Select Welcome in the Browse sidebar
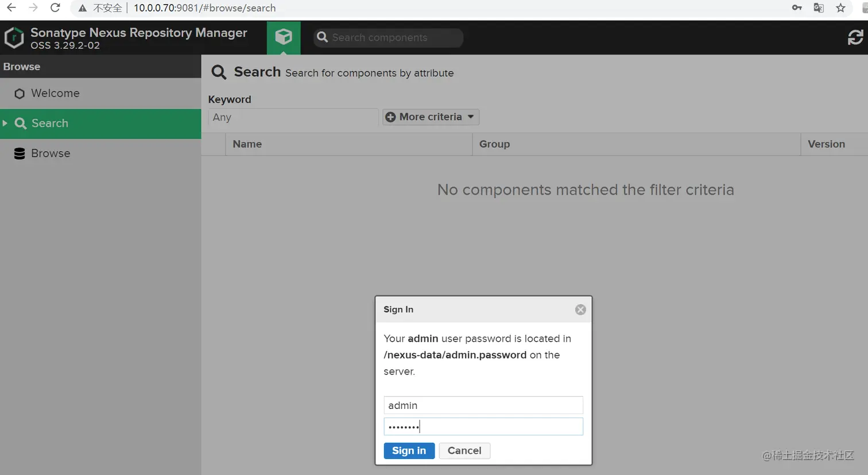The image size is (868, 475). point(55,94)
